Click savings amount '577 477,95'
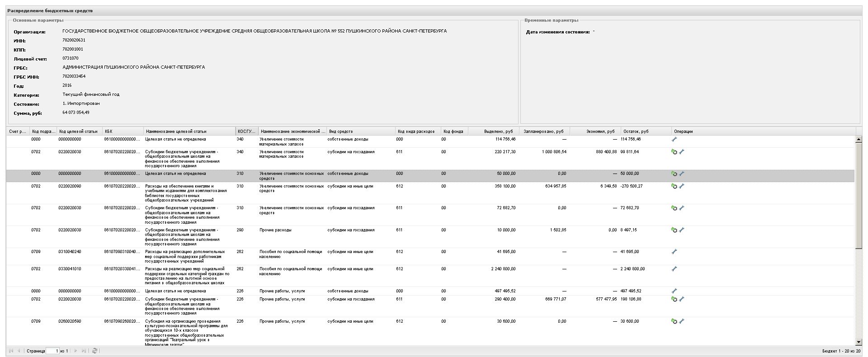This screenshot has width=868, height=357. tap(606, 299)
